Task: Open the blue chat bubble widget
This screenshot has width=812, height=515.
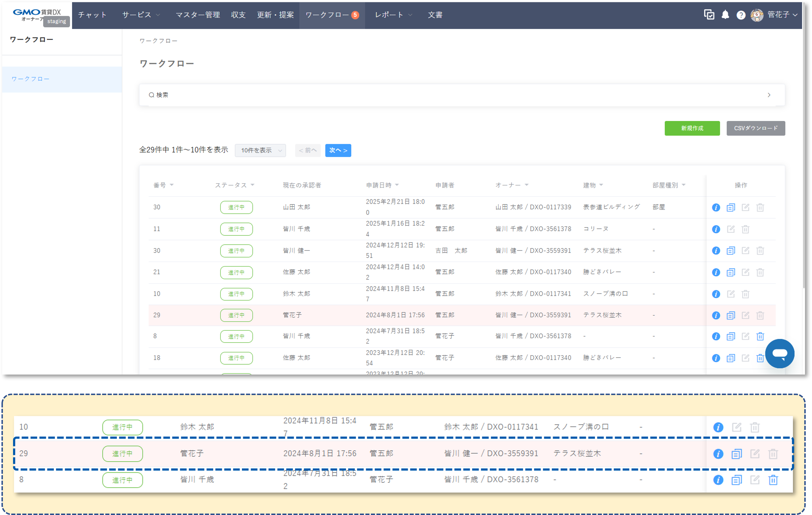Action: coord(779,354)
